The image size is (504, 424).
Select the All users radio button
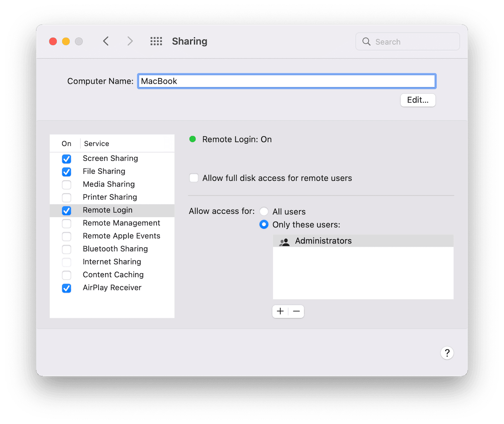(264, 211)
